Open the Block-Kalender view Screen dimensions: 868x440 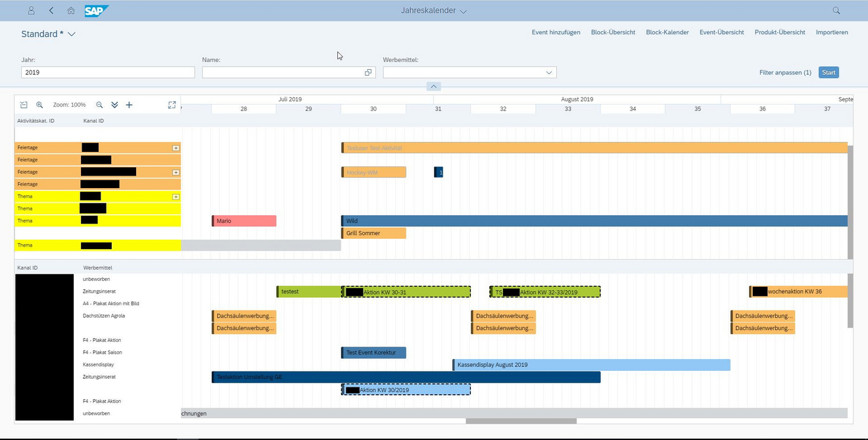tap(667, 32)
